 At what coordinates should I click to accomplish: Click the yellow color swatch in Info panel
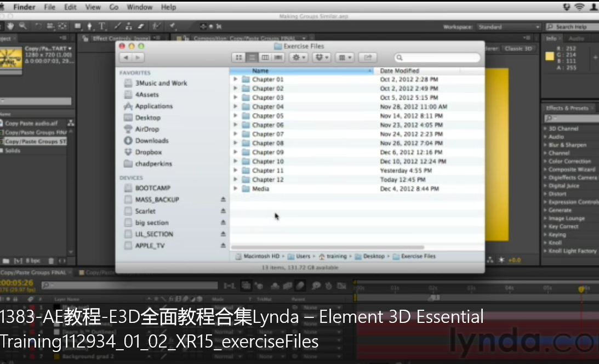click(x=550, y=56)
